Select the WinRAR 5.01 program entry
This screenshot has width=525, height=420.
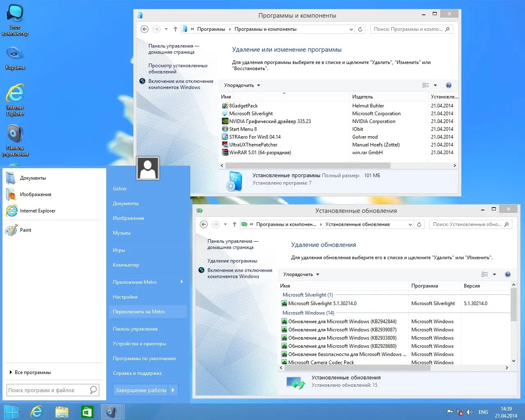339,153
